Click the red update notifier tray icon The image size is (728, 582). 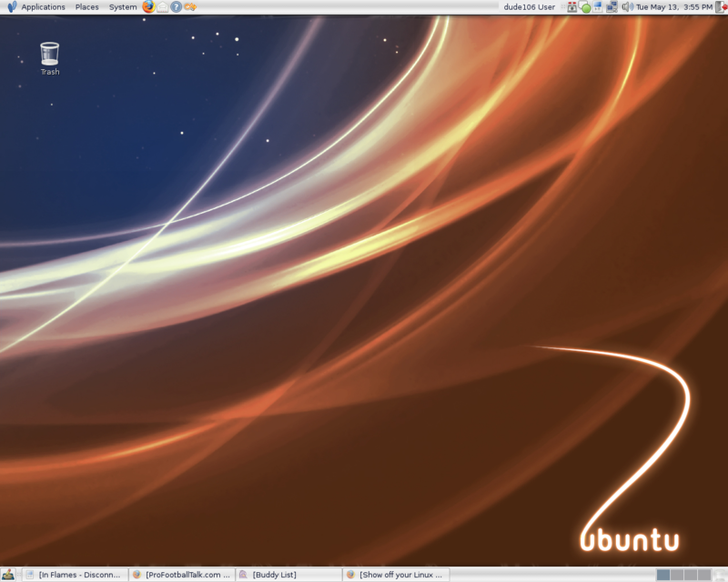572,7
